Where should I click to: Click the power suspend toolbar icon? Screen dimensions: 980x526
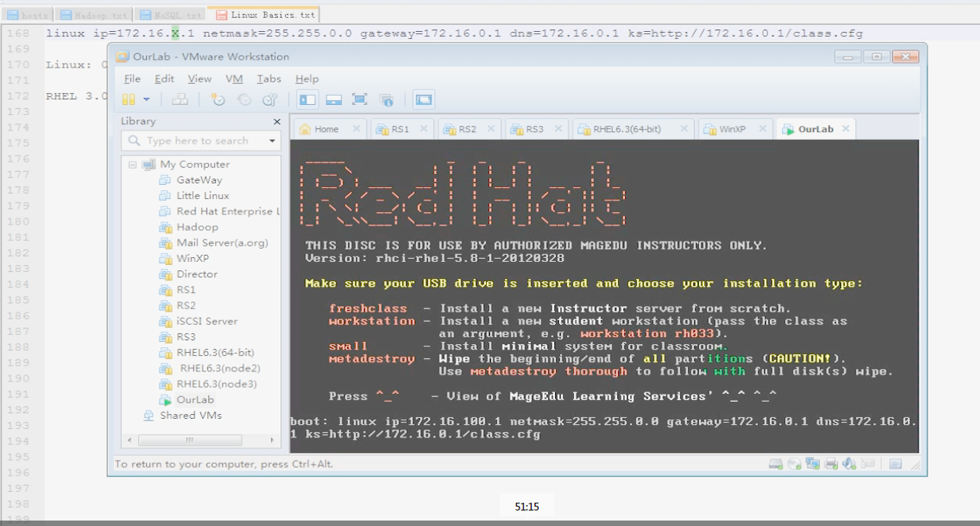coord(129,99)
